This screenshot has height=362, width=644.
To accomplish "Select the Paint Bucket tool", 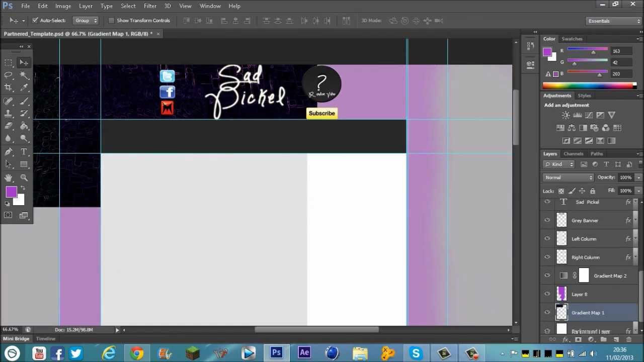I will point(24,126).
